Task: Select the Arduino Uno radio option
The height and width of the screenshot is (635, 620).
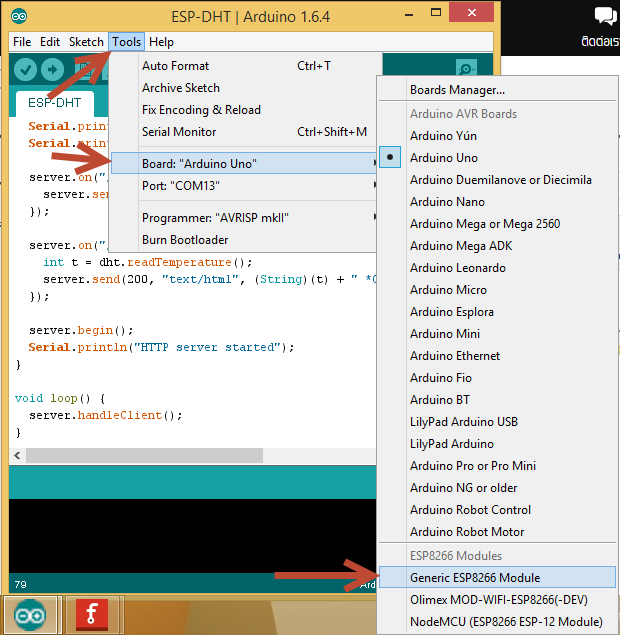Action: (390, 157)
